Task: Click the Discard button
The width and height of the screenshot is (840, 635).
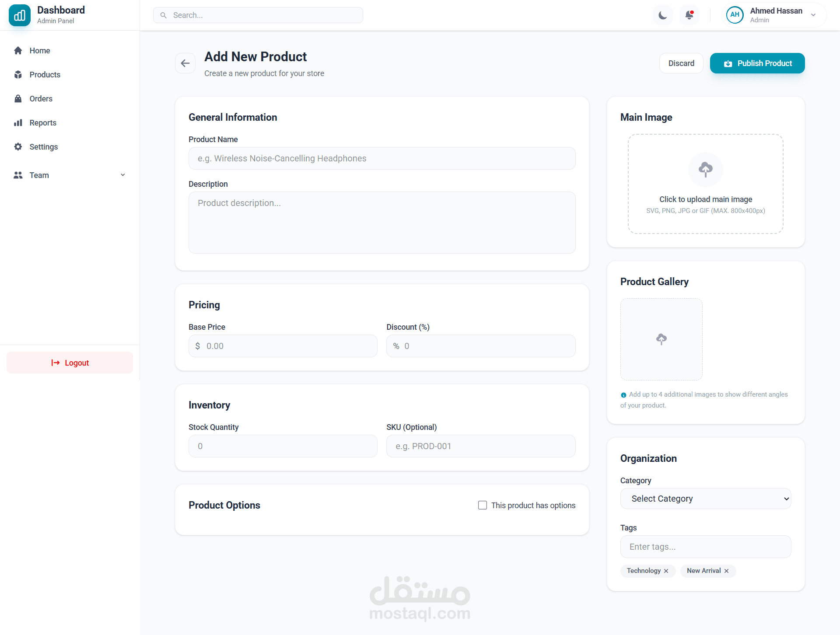Action: (x=681, y=63)
